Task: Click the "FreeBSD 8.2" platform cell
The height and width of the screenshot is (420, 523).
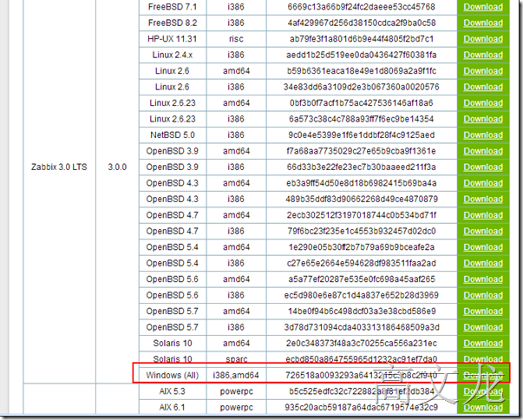Action: [x=173, y=23]
